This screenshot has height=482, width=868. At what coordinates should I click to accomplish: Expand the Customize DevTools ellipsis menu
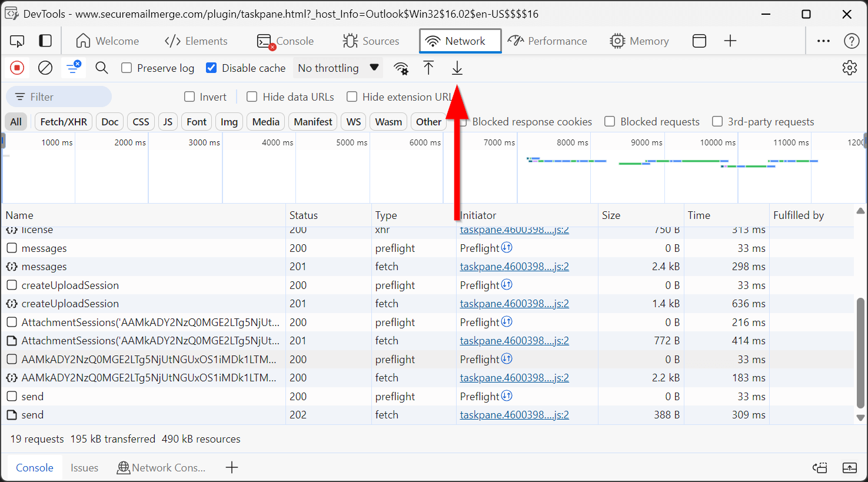pyautogui.click(x=823, y=41)
